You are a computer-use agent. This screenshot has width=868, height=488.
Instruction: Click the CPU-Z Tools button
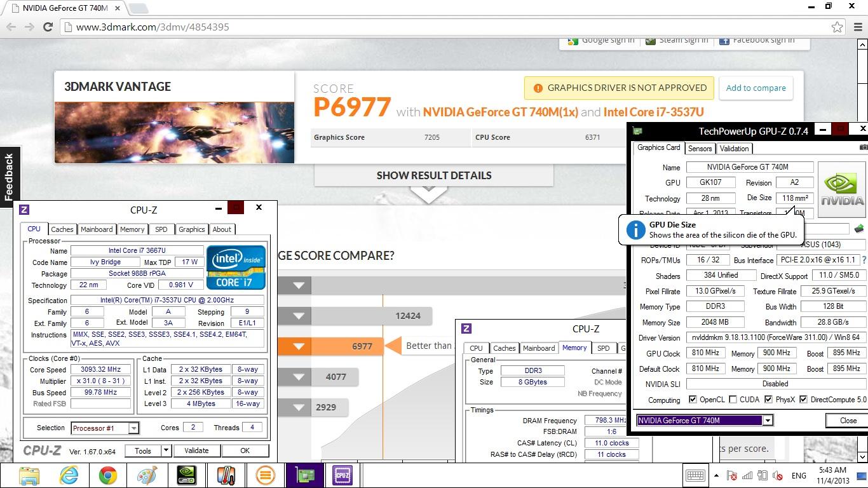point(143,451)
